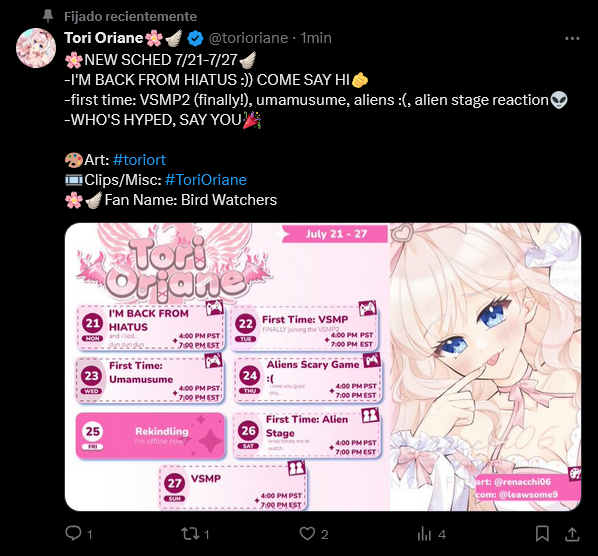Open view analytics bar chart icon
The image size is (598, 556).
(x=424, y=534)
